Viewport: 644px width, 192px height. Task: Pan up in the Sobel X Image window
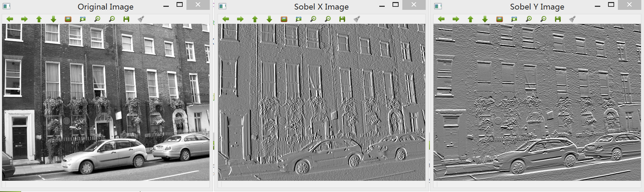coord(255,19)
